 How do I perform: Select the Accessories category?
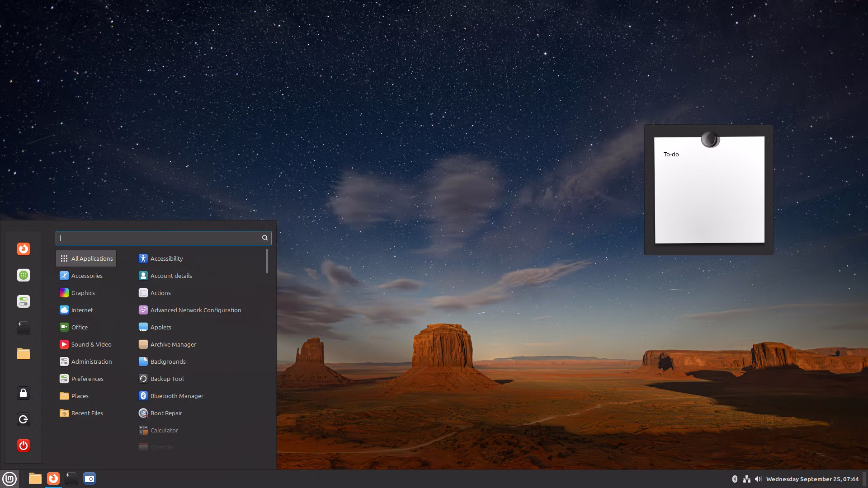coord(86,276)
